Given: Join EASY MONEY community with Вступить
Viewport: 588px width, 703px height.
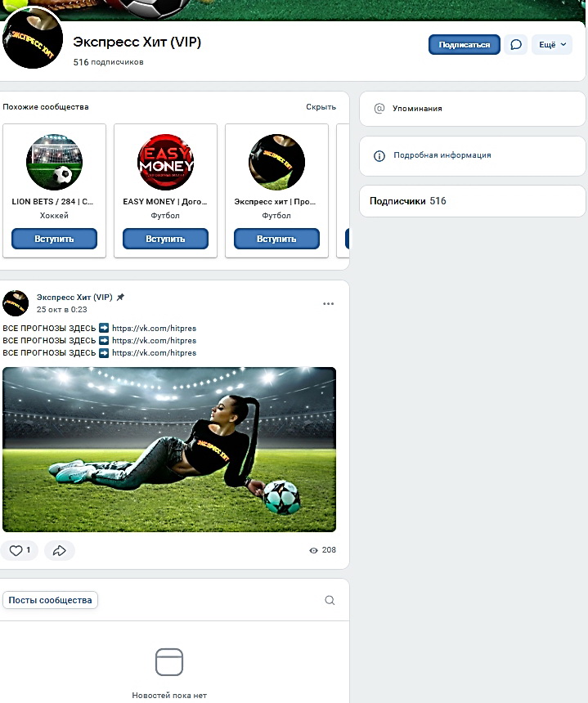Looking at the screenshot, I should point(165,239).
